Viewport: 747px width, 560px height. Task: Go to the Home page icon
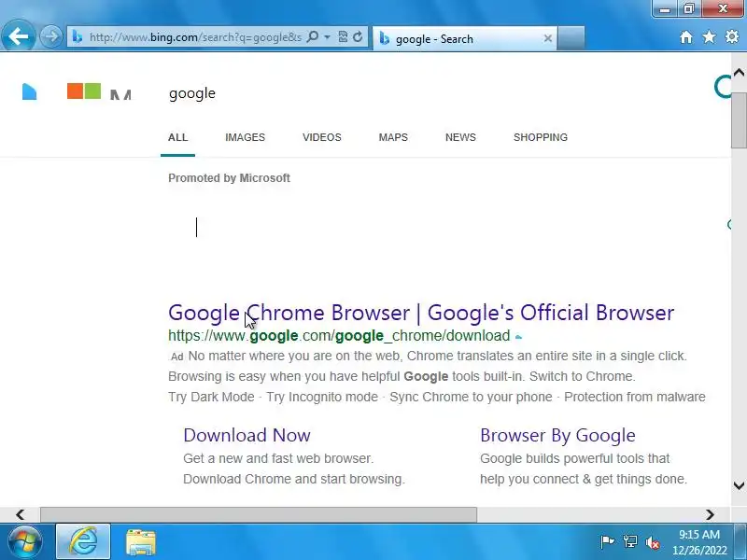[686, 37]
